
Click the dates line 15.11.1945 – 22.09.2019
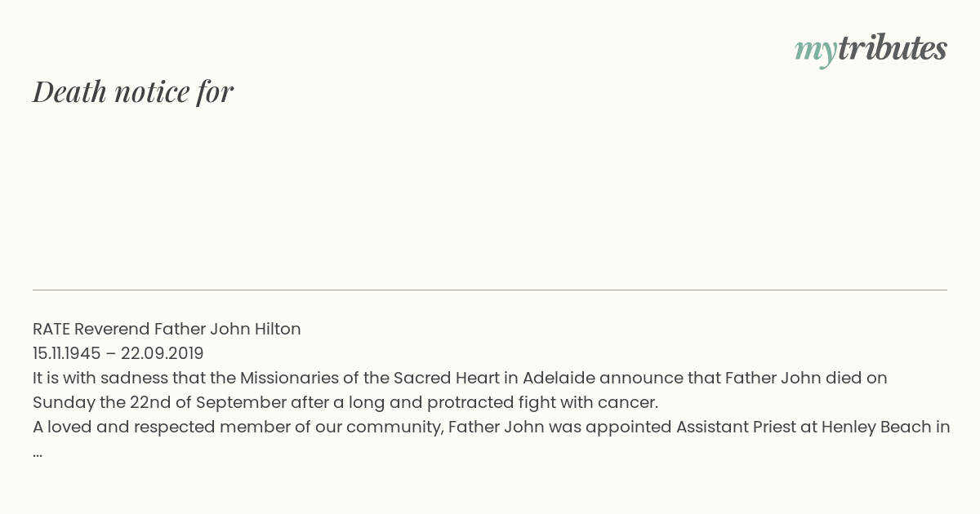118,353
